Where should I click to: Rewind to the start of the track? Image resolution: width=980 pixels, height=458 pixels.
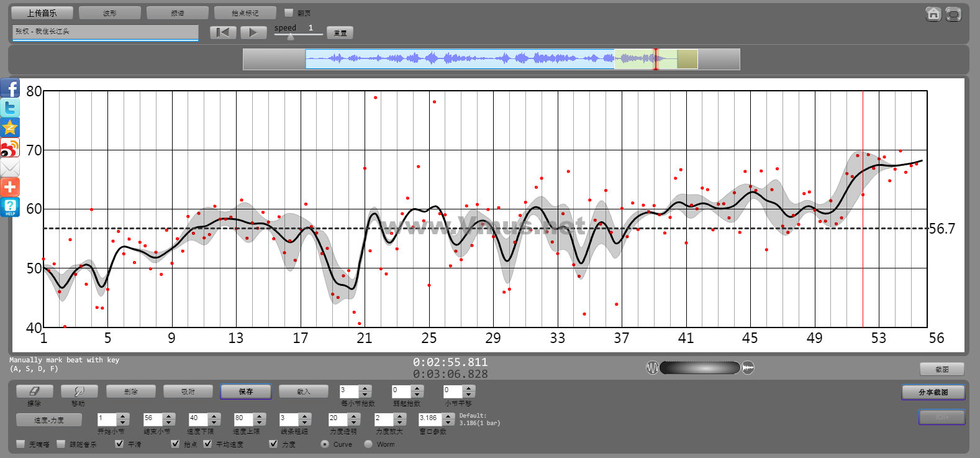pos(223,32)
